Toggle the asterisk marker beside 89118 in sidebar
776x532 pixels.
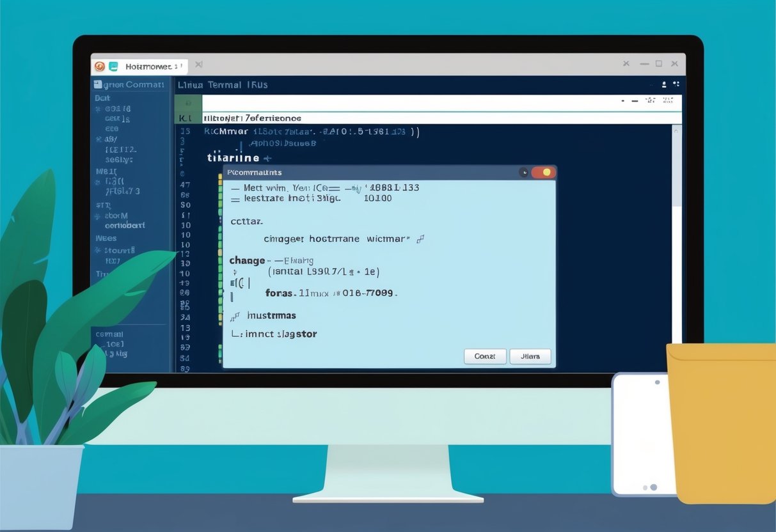coord(97,109)
